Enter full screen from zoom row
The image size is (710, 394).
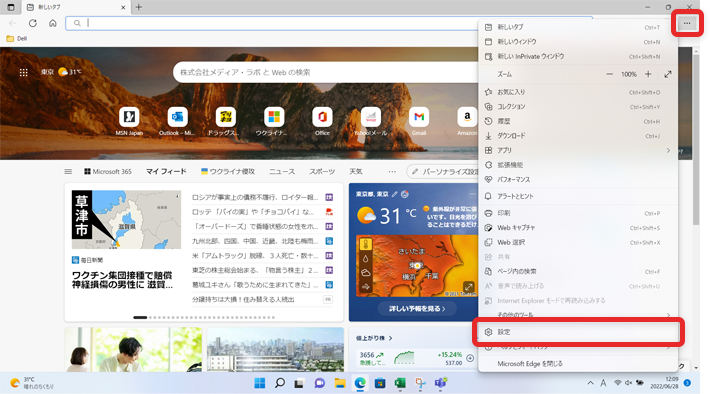[668, 74]
